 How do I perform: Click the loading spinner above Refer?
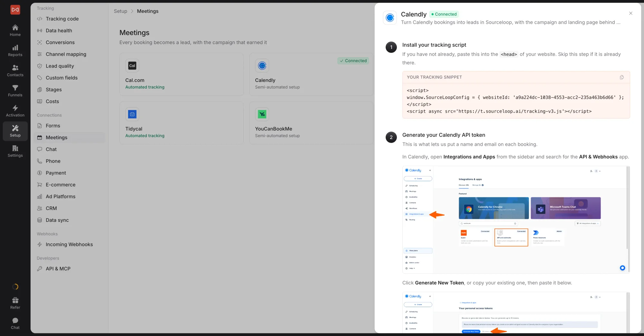(x=15, y=287)
